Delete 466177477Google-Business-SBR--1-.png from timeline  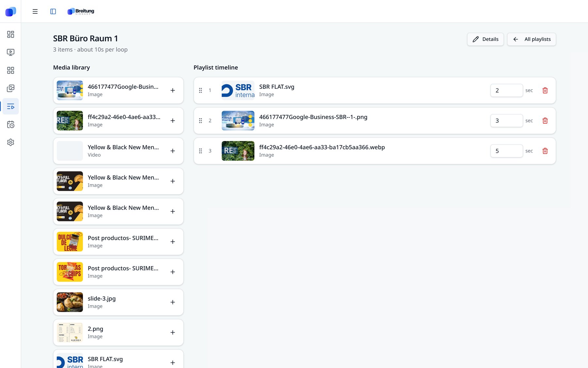pos(545,121)
